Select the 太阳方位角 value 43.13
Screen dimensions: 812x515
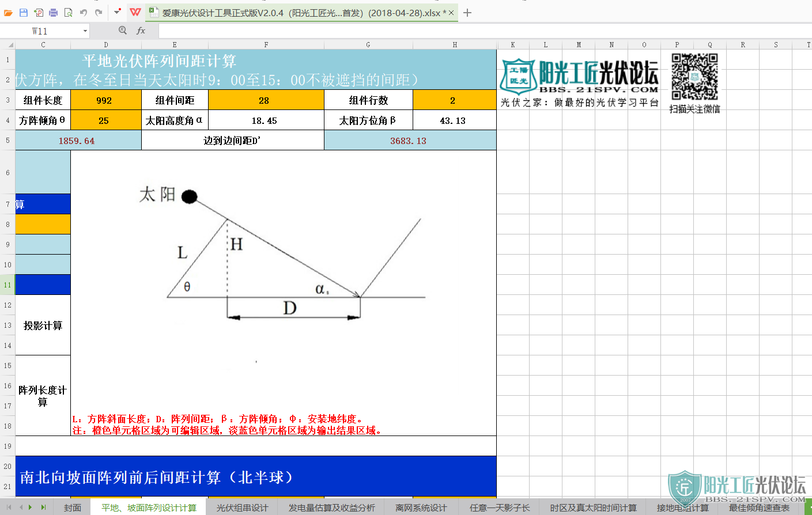pyautogui.click(x=455, y=120)
